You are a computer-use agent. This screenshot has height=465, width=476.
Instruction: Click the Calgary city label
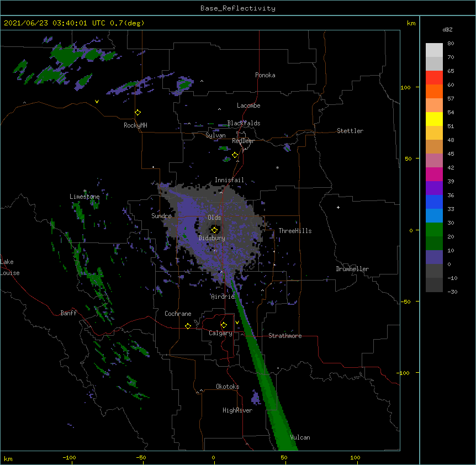tap(220, 333)
